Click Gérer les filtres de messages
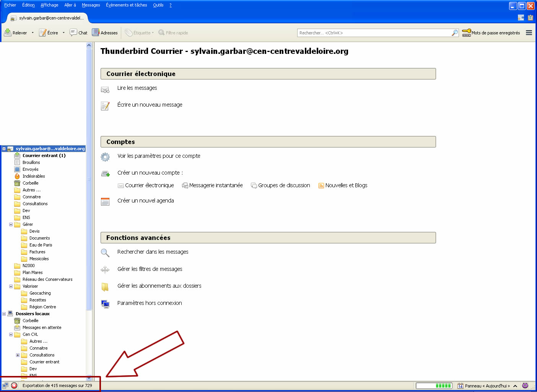The image size is (537, 392). (x=150, y=269)
